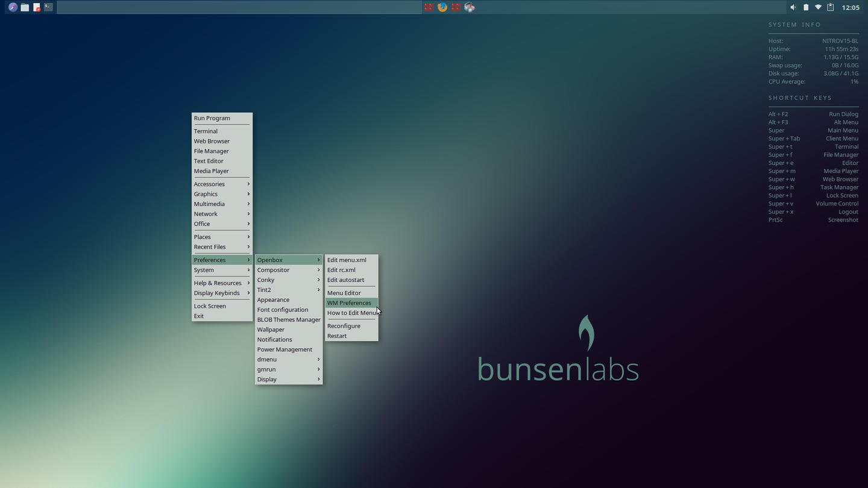The image size is (868, 488).
Task: Launch the web browser compass icon in panel
Action: 13,7
